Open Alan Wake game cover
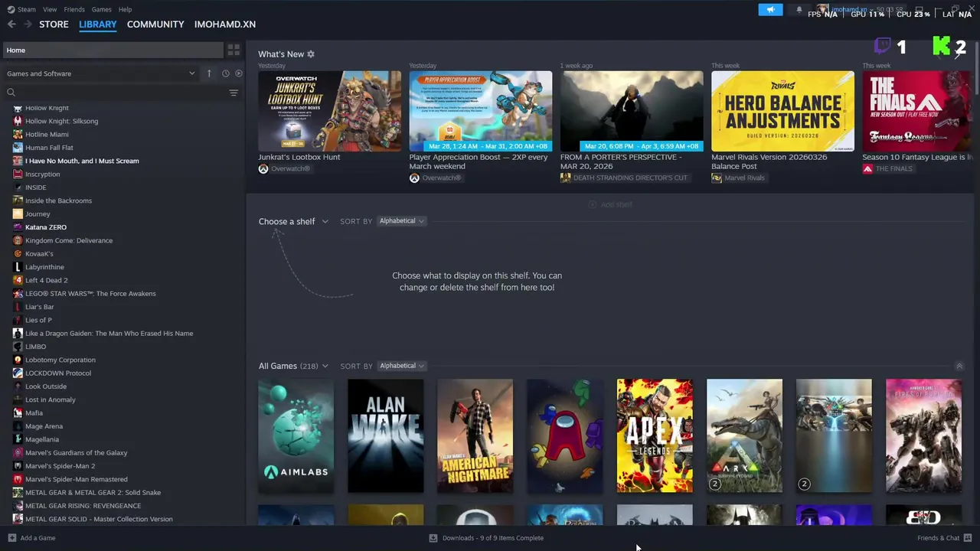Viewport: 980px width, 551px height. pos(385,435)
